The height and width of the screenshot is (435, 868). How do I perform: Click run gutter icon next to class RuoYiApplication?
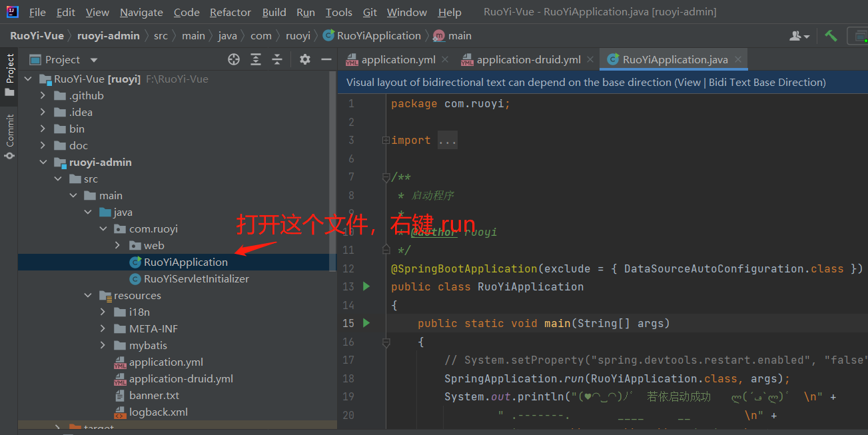tap(366, 286)
